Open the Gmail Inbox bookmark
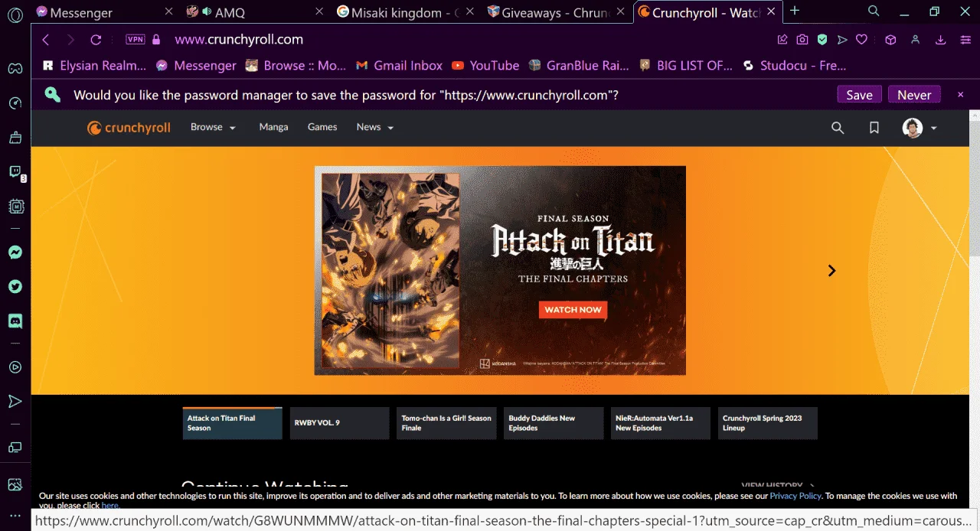The width and height of the screenshot is (980, 531). [x=399, y=66]
